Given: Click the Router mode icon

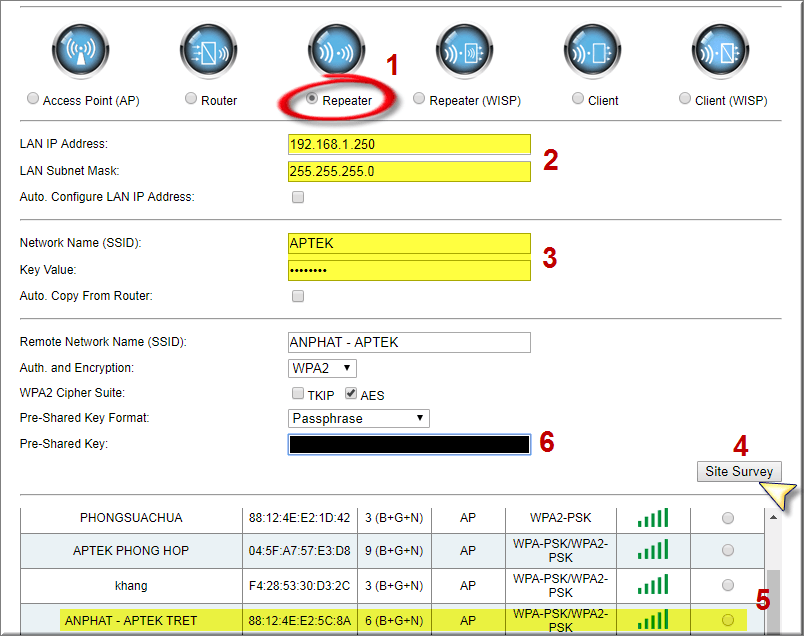Looking at the screenshot, I should [208, 49].
